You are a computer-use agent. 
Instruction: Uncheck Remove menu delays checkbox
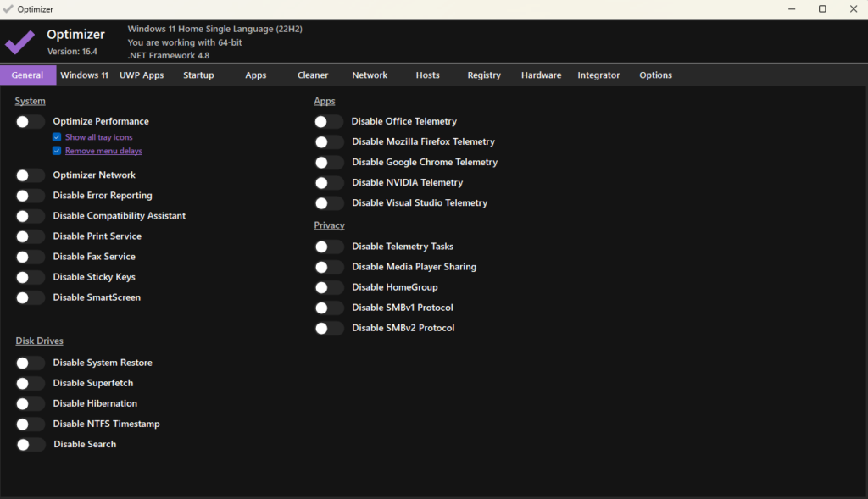[x=57, y=151]
